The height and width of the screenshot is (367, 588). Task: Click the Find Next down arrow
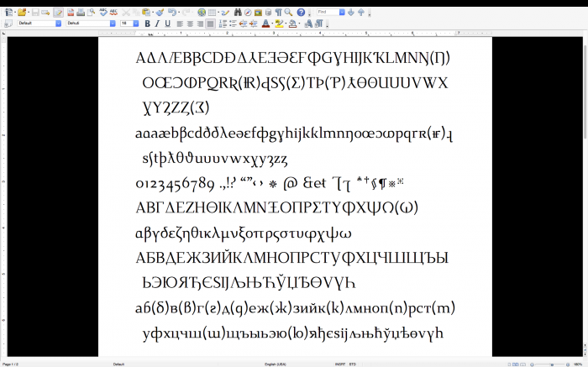(x=351, y=13)
